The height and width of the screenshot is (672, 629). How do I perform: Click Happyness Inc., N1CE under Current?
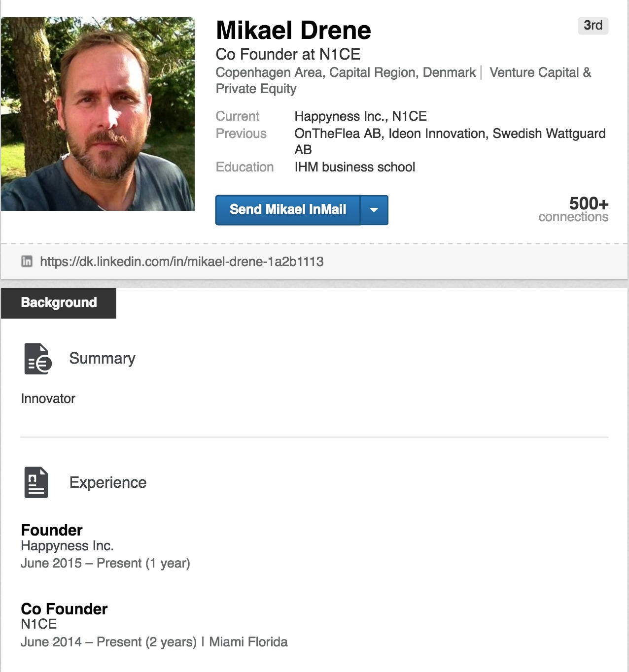coord(360,116)
